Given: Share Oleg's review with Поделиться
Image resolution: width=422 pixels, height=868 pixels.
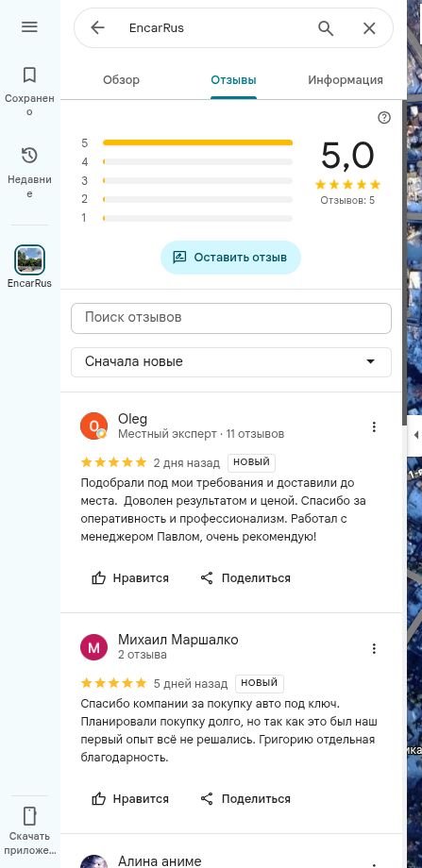Looking at the screenshot, I should 245,578.
